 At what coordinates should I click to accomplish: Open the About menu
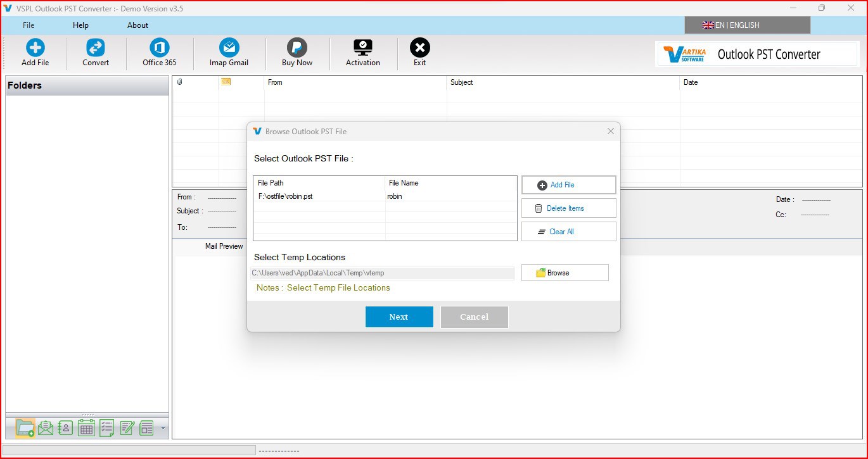pyautogui.click(x=137, y=25)
